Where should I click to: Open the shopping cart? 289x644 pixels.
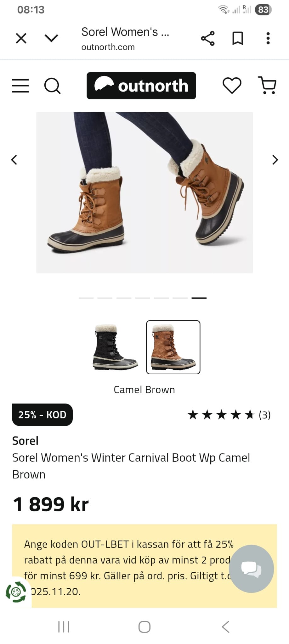pyautogui.click(x=267, y=86)
